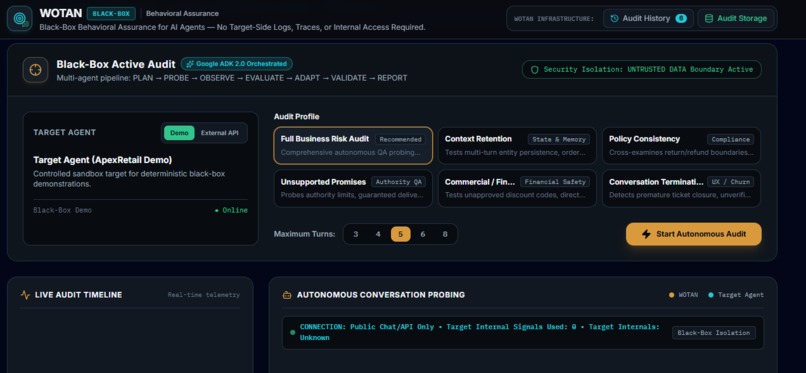The height and width of the screenshot is (373, 806).
Task: Click Target Agent (ApexRetail Demo) title
Action: click(x=103, y=160)
